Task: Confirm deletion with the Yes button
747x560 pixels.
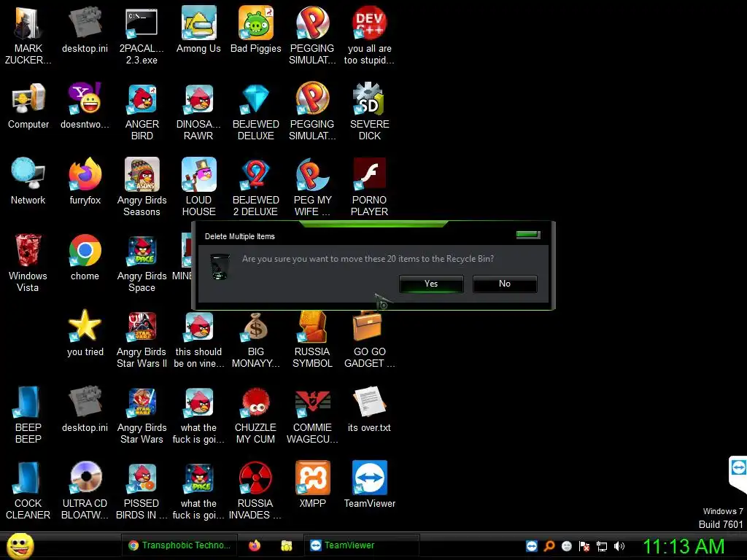Action: (431, 284)
